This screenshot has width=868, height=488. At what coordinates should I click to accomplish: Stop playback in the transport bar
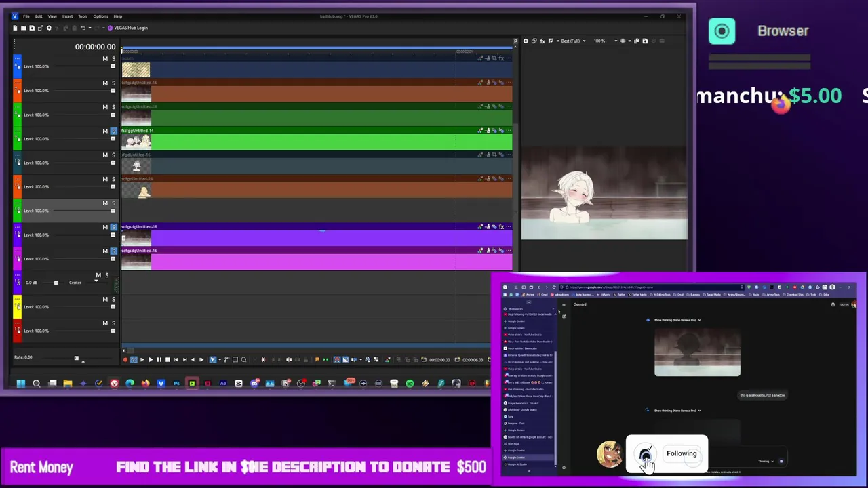pyautogui.click(x=167, y=360)
